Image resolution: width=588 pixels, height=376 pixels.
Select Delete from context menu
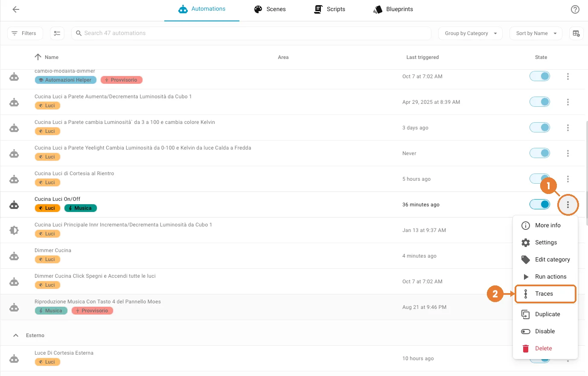545,348
